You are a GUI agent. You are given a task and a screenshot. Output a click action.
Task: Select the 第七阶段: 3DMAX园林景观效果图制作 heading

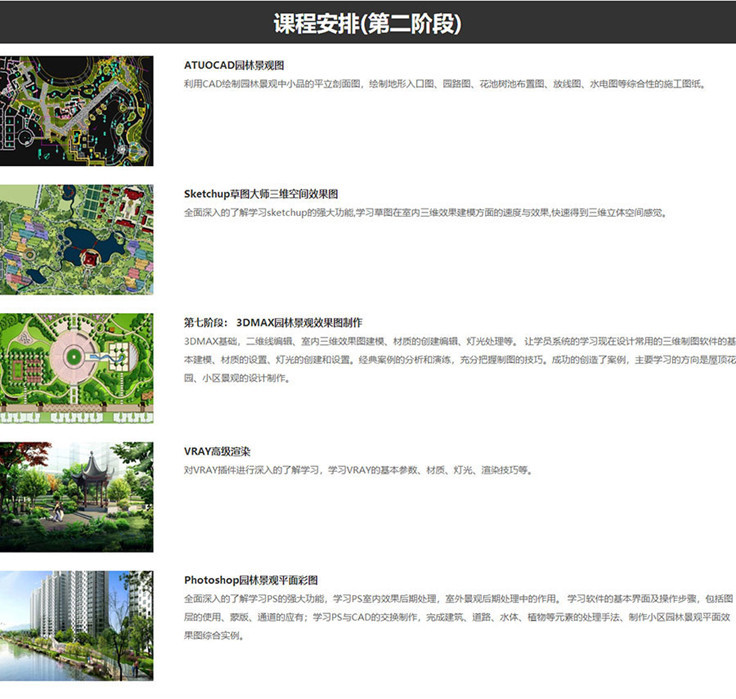[272, 323]
